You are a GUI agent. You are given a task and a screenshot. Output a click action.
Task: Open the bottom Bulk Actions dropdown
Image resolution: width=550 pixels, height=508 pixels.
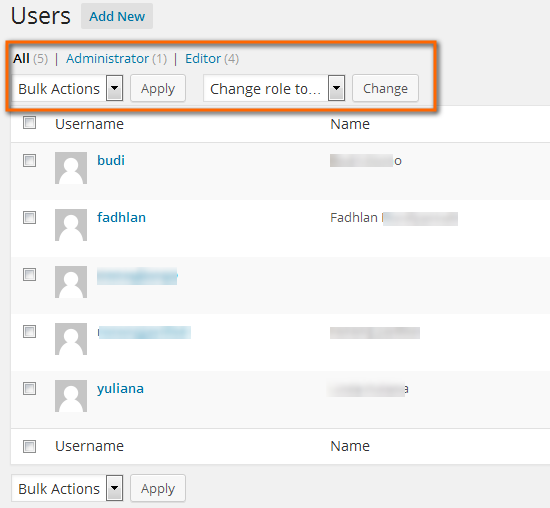pos(67,488)
